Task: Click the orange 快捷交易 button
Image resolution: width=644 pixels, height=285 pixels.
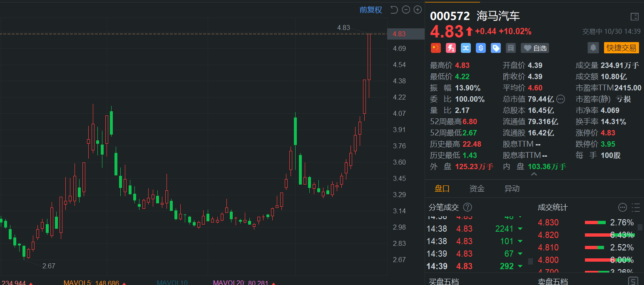Action: click(621, 48)
